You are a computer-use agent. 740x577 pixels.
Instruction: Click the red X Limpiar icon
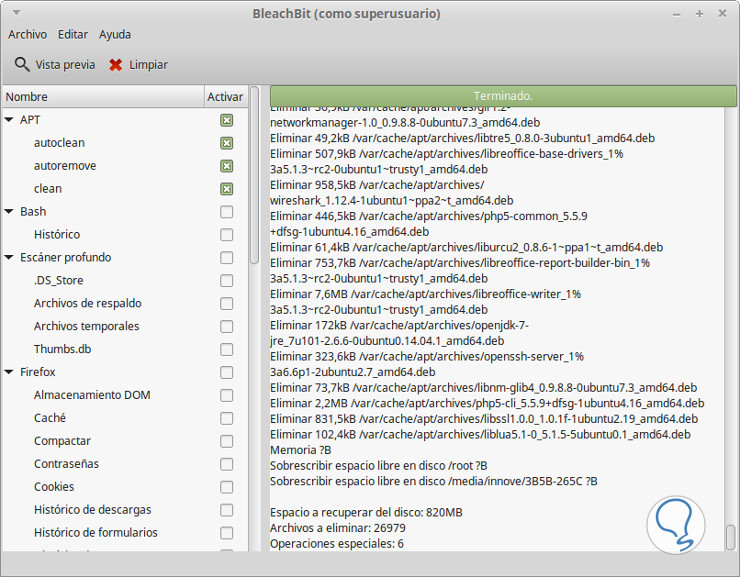[116, 65]
